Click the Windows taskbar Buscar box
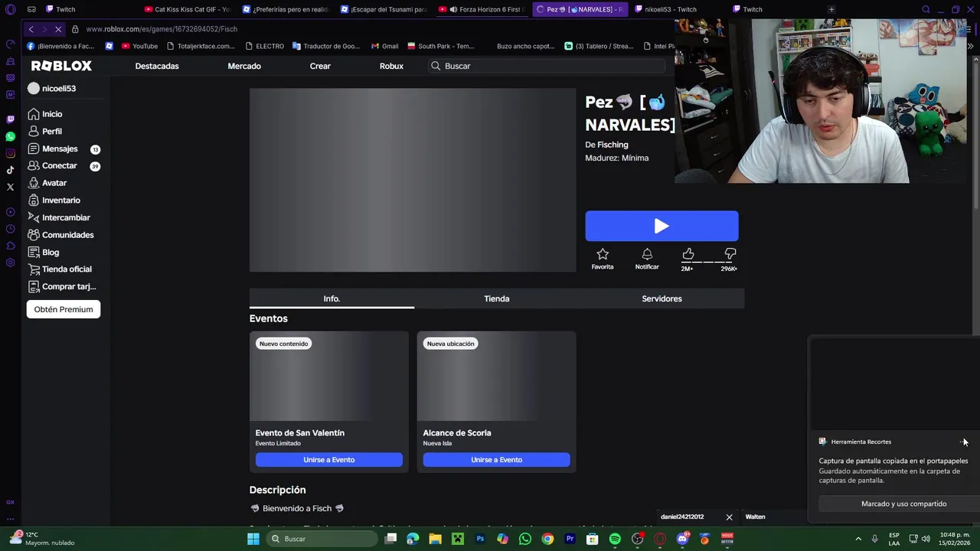Viewport: 980px width, 551px height. tap(322, 539)
